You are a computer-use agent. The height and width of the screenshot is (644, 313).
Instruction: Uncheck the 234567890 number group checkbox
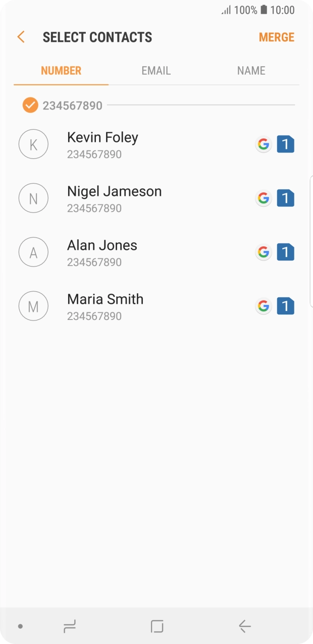pos(30,105)
